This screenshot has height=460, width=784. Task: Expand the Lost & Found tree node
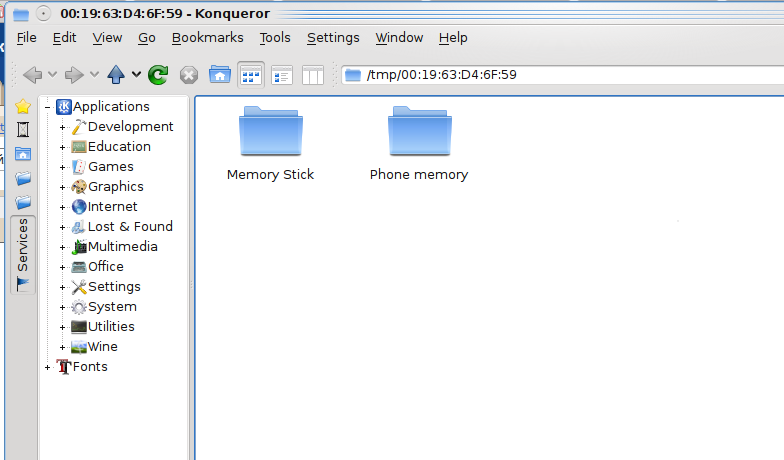click(x=62, y=227)
